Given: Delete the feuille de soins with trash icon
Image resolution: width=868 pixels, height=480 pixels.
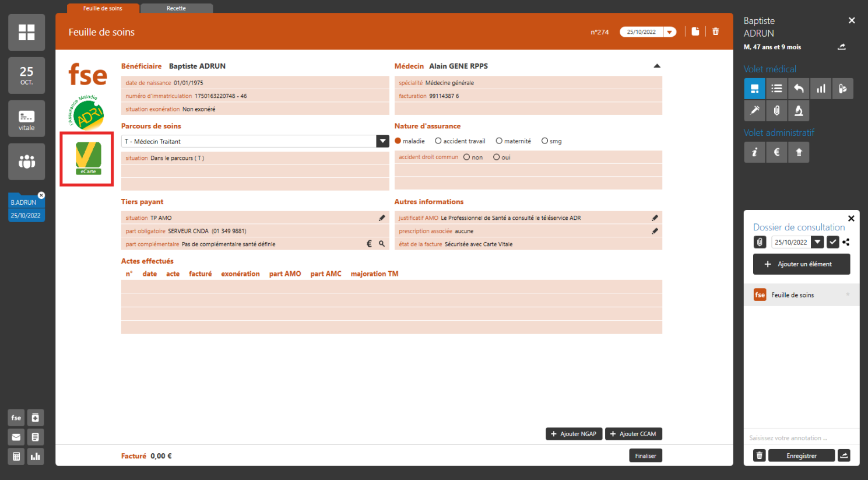Looking at the screenshot, I should pyautogui.click(x=715, y=31).
